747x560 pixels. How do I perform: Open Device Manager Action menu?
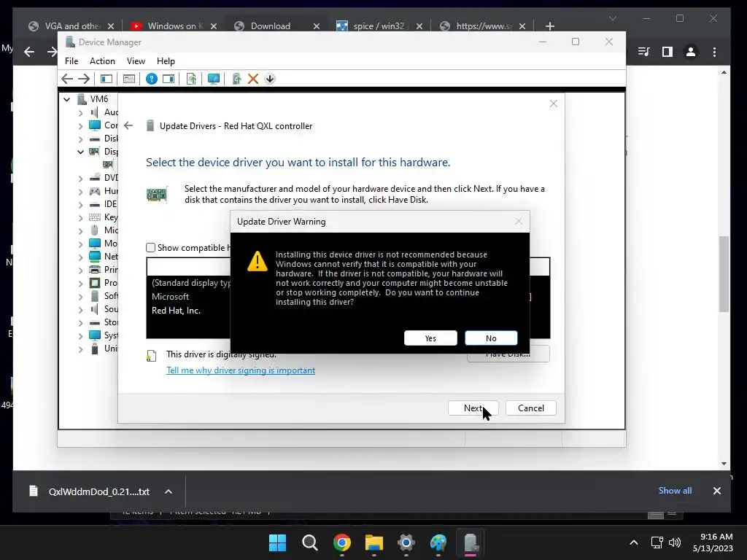(x=102, y=61)
